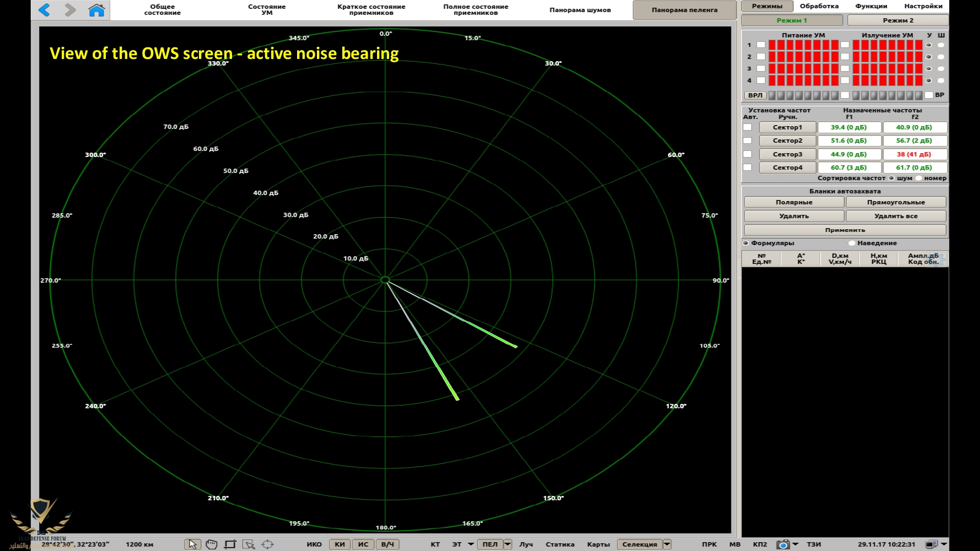Expand the camera icon dropdown arrow
The height and width of the screenshot is (551, 980).
click(x=795, y=544)
